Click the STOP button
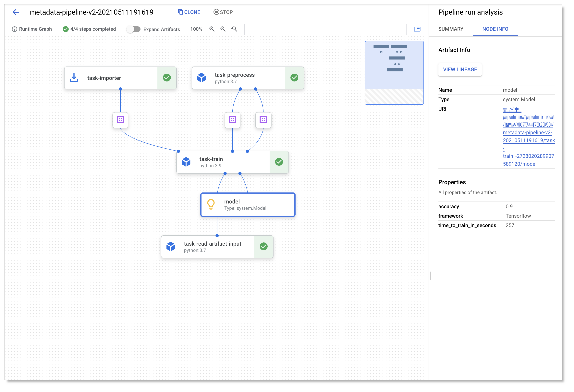Image resolution: width=574 pixels, height=392 pixels. [x=223, y=12]
